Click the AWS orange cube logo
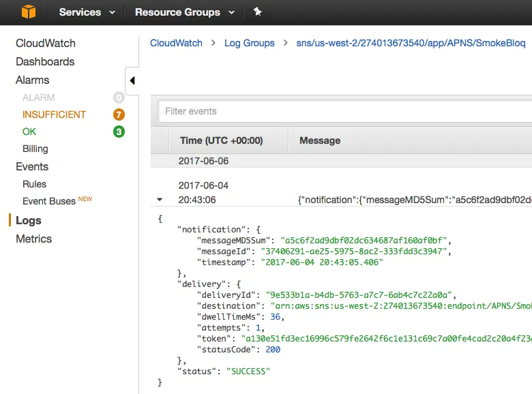This screenshot has height=394, width=532. click(28, 12)
